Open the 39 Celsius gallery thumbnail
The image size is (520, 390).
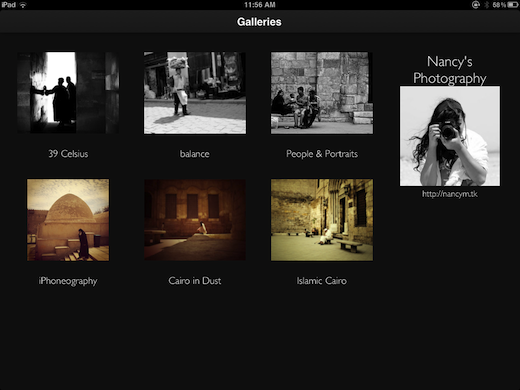(x=68, y=93)
